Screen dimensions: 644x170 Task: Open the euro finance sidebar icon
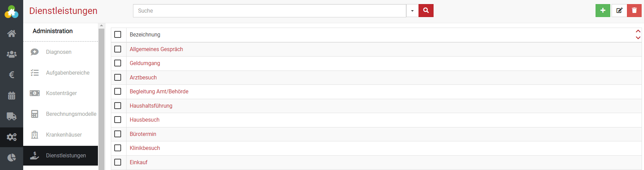pos(12,75)
